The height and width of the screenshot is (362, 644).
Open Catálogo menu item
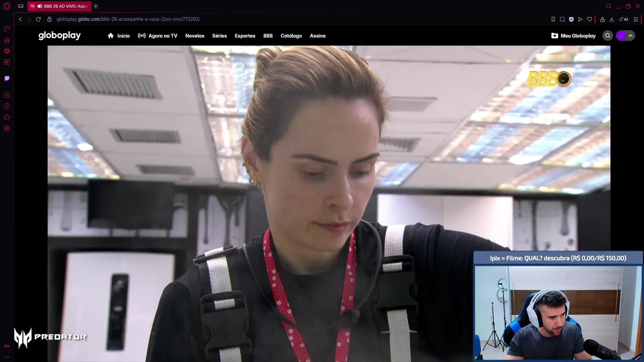click(x=291, y=36)
